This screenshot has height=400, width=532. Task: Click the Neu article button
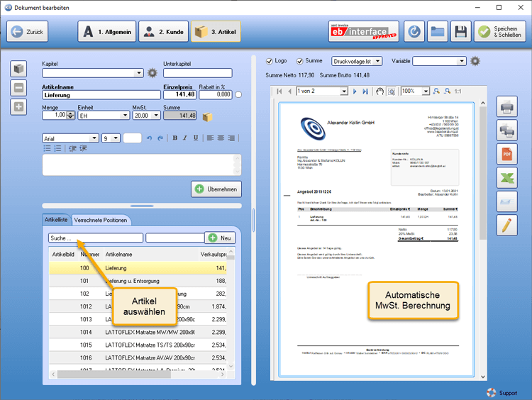(220, 238)
